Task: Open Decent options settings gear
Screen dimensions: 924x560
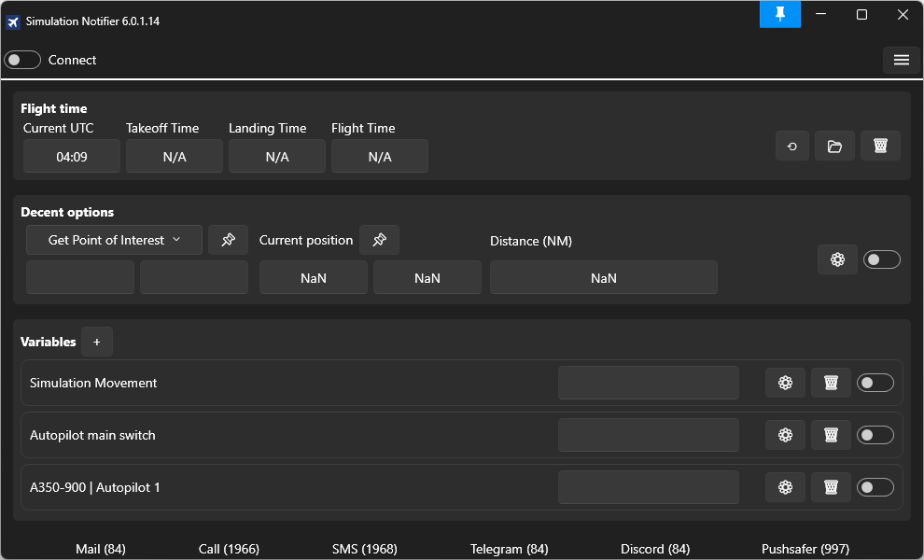Action: click(x=837, y=259)
